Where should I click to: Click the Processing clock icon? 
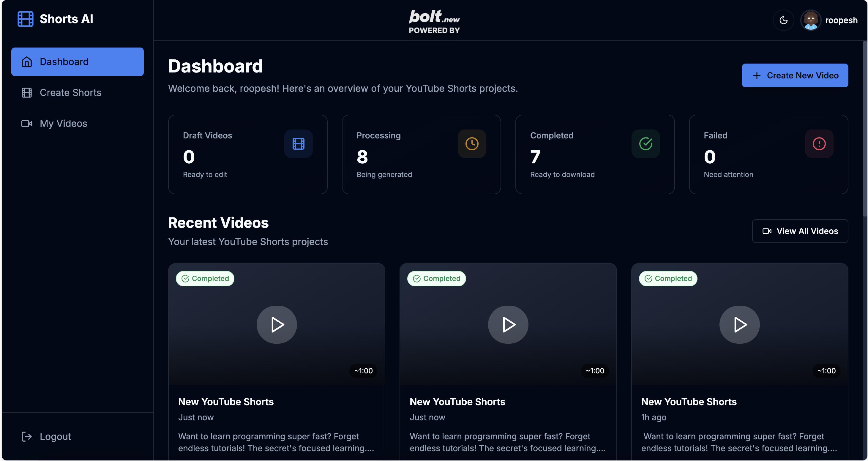click(472, 144)
